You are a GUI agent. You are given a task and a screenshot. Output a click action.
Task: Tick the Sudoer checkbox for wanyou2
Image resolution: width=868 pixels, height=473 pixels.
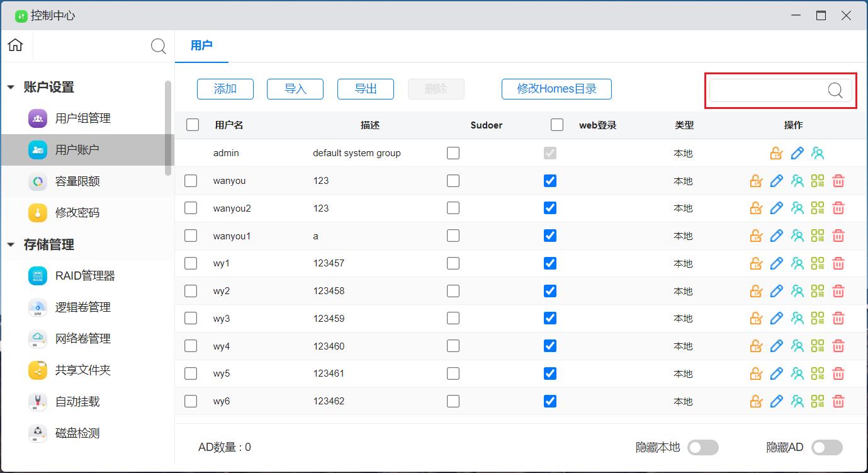point(453,208)
